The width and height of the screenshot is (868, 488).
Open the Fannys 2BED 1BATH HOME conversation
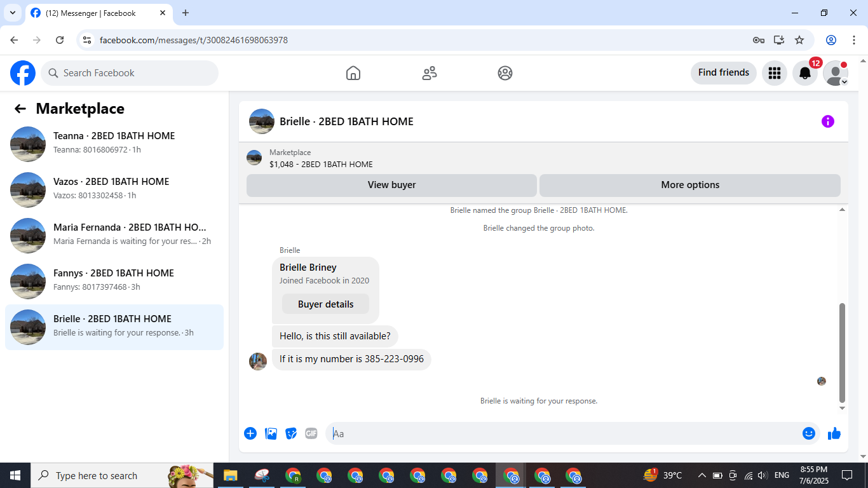pos(114,281)
